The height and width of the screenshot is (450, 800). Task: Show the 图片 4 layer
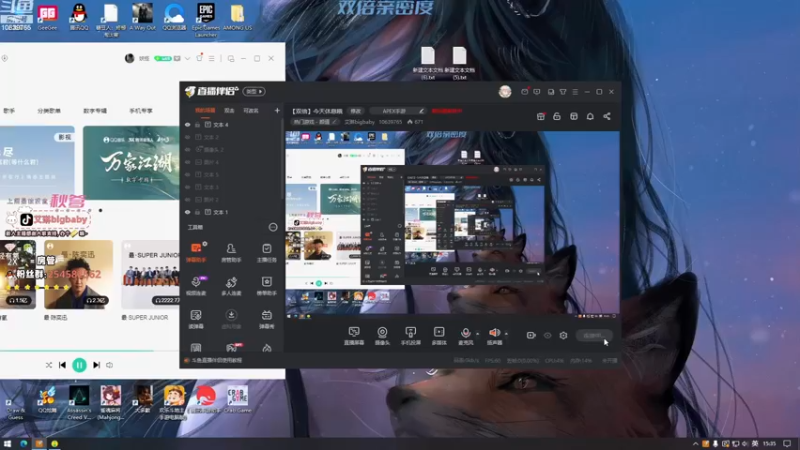(187, 162)
